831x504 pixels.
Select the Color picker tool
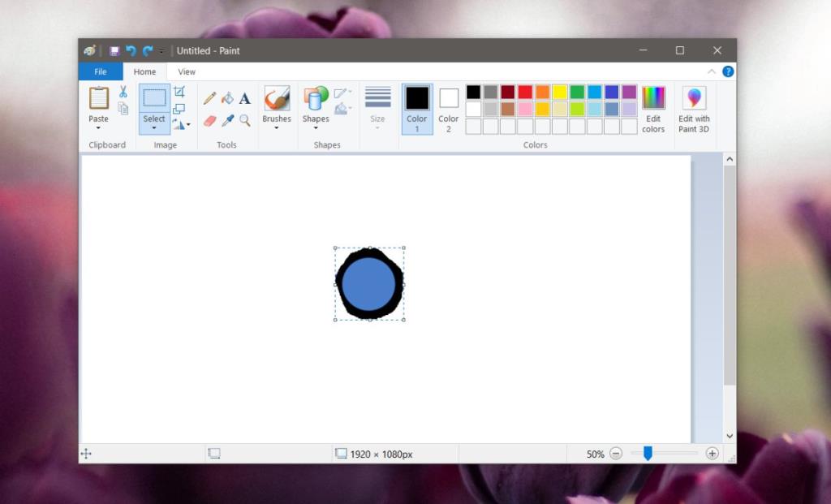(229, 120)
